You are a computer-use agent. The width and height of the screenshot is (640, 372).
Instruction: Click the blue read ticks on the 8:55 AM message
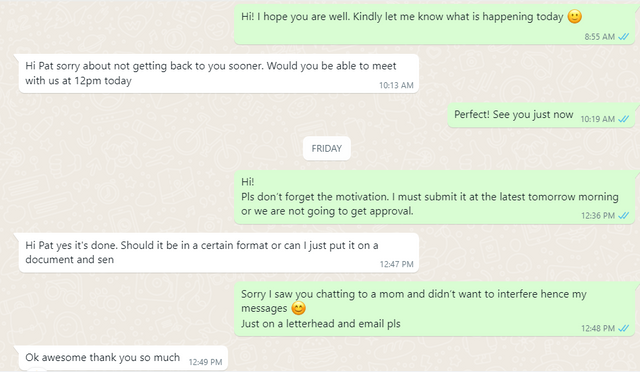pos(623,37)
